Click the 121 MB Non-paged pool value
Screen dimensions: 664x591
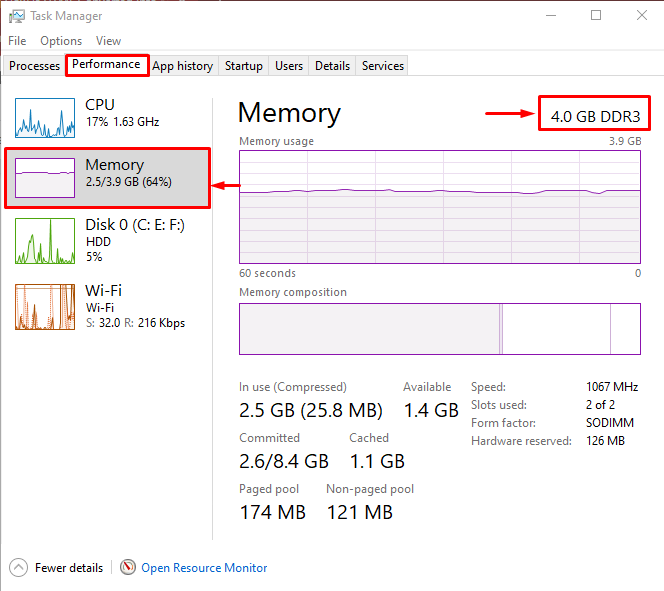point(360,513)
